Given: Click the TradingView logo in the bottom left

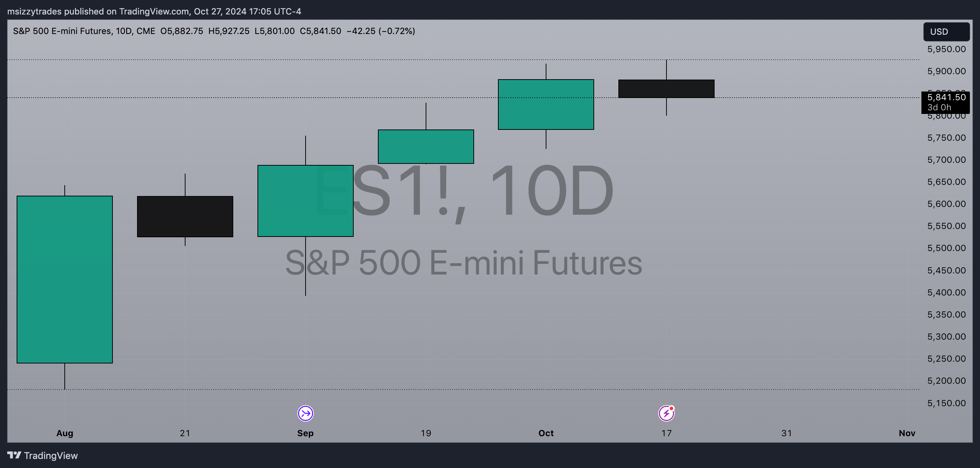Looking at the screenshot, I should 43,455.
